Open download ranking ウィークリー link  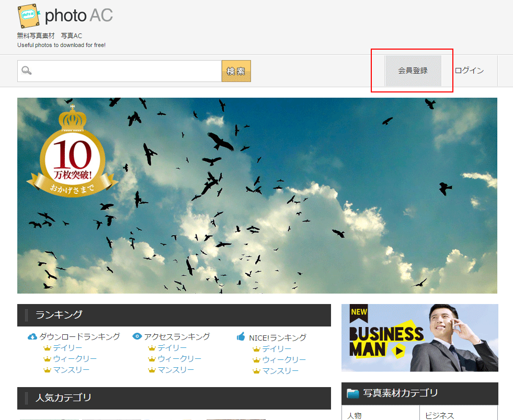[x=75, y=359]
